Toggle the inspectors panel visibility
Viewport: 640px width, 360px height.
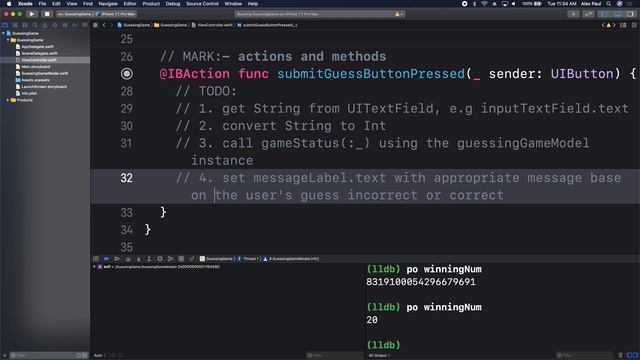coord(631,14)
